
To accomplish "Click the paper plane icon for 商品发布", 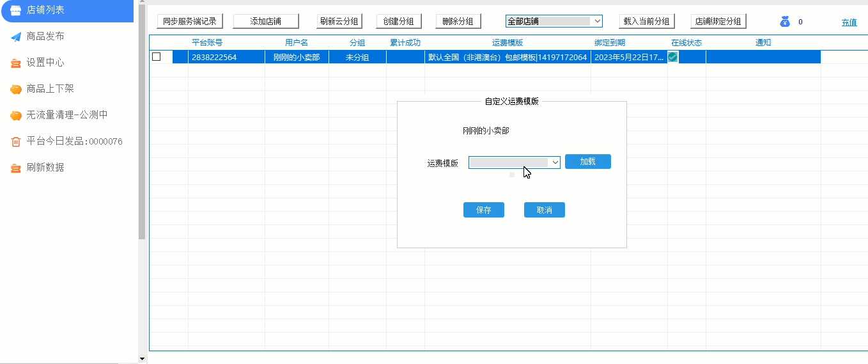I will 16,36.
